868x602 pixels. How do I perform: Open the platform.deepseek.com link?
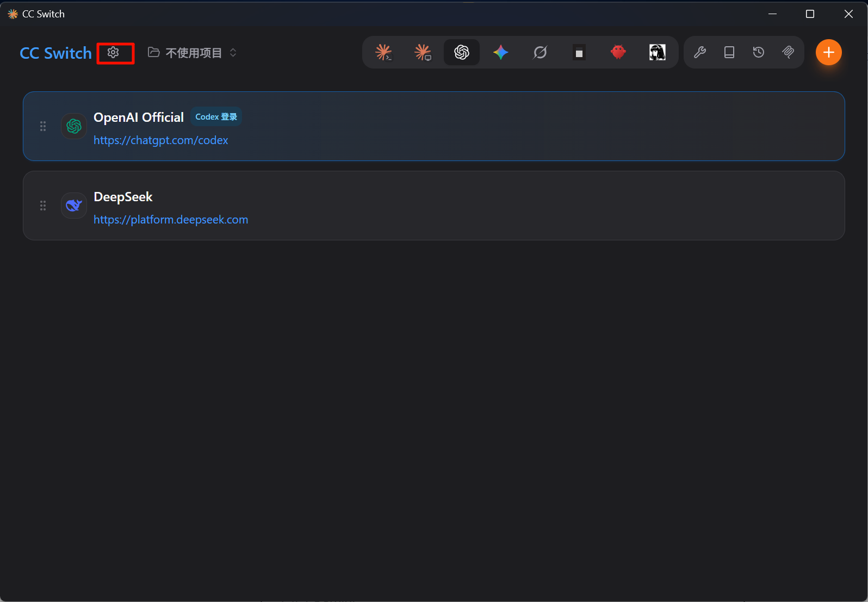coord(171,220)
